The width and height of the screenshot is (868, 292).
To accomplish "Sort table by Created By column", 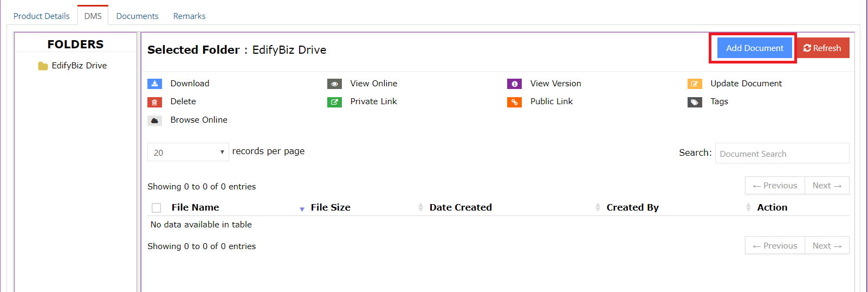I will (632, 207).
